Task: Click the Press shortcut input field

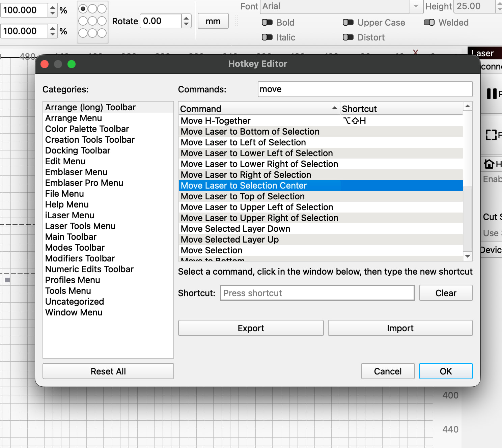Action: [317, 293]
